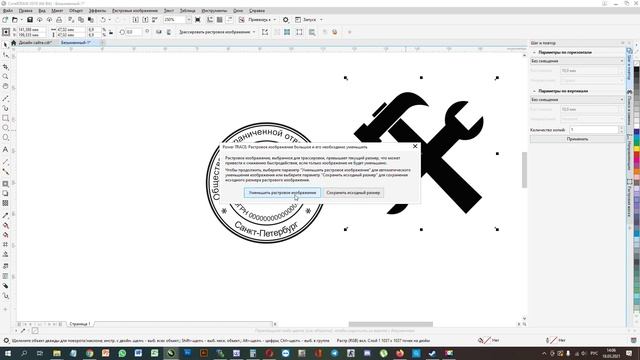Screen dimensions: 640x360
Task: Open the Undo history dropdown arrow
Action: (x=109, y=20)
